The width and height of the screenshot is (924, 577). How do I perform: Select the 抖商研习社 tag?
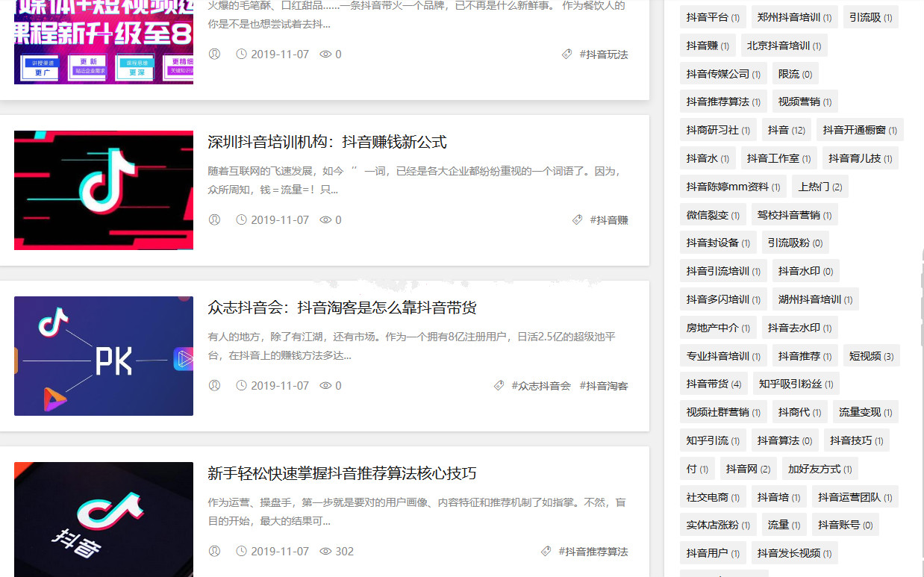[718, 130]
